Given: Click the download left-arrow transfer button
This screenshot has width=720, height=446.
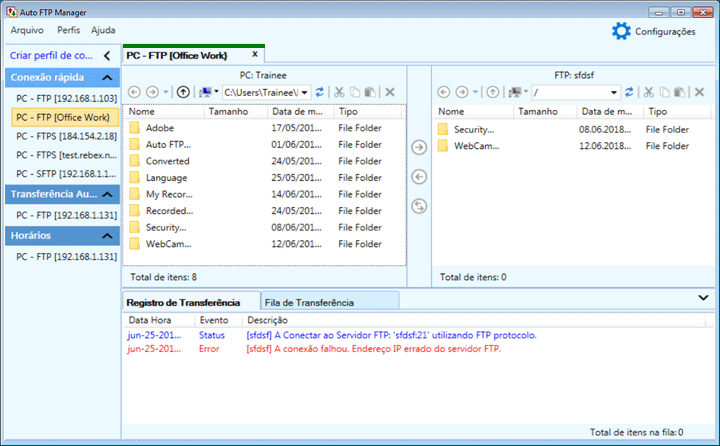Looking at the screenshot, I should (419, 177).
